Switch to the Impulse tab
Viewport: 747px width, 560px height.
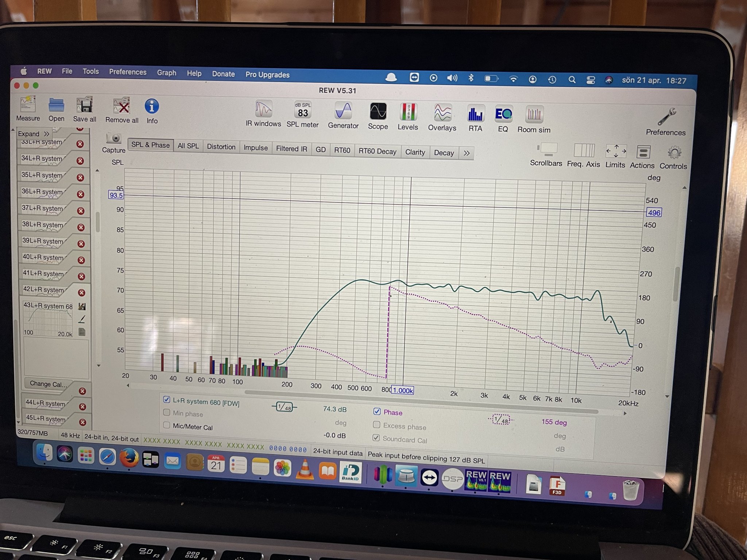256,148
